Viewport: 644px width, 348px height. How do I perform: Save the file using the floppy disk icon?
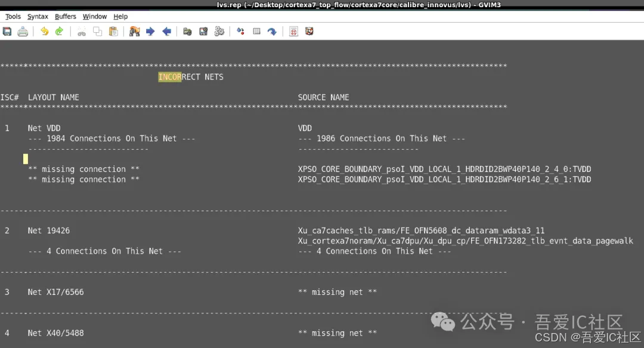[7, 31]
